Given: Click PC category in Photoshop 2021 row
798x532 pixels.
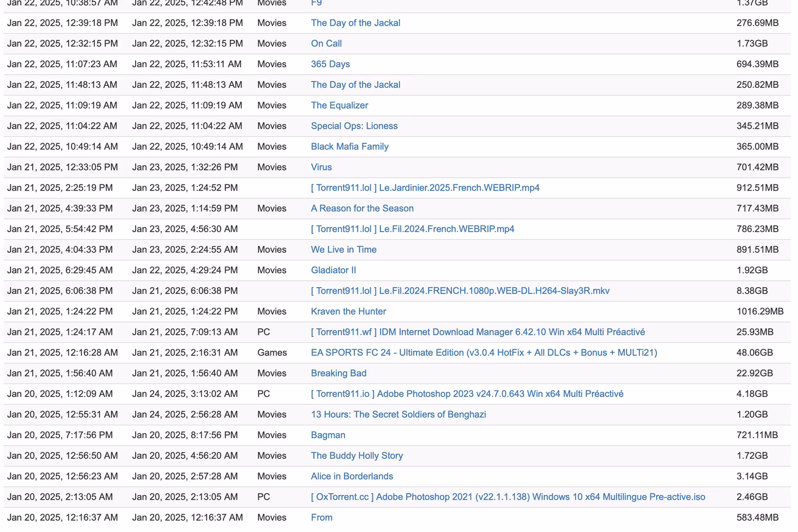Looking at the screenshot, I should (x=263, y=497).
